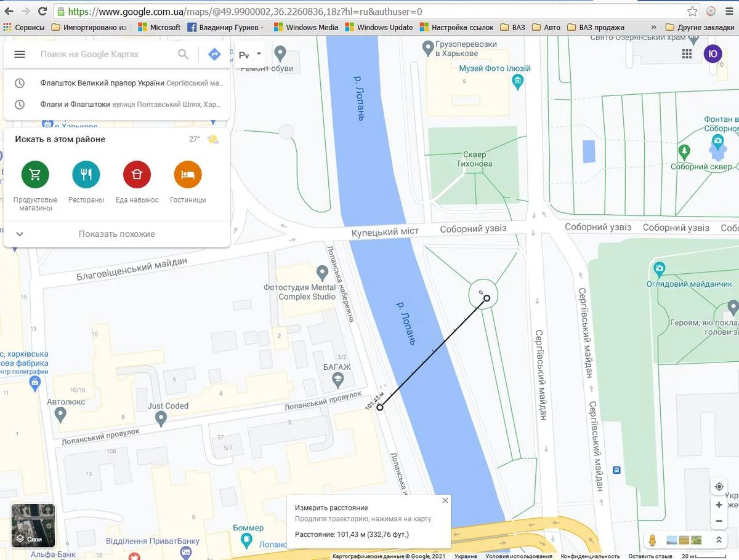Open the ВАЗ продажа bookmarks folder

596,27
